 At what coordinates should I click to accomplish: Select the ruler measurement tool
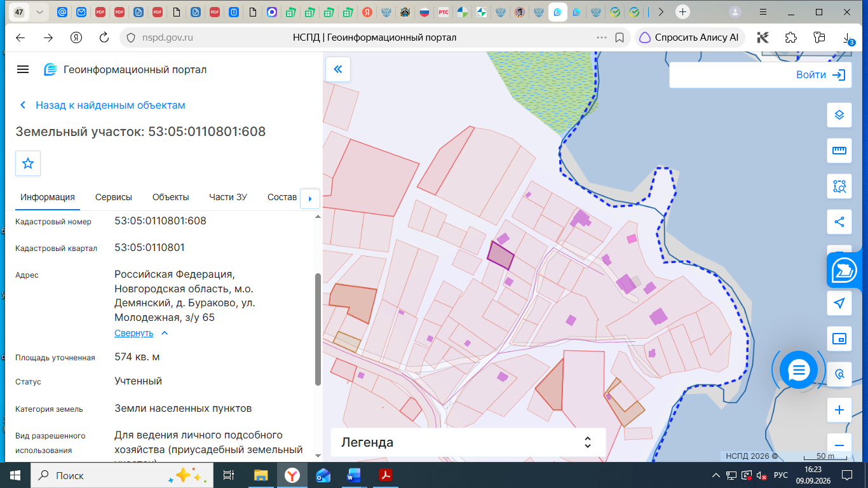839,151
